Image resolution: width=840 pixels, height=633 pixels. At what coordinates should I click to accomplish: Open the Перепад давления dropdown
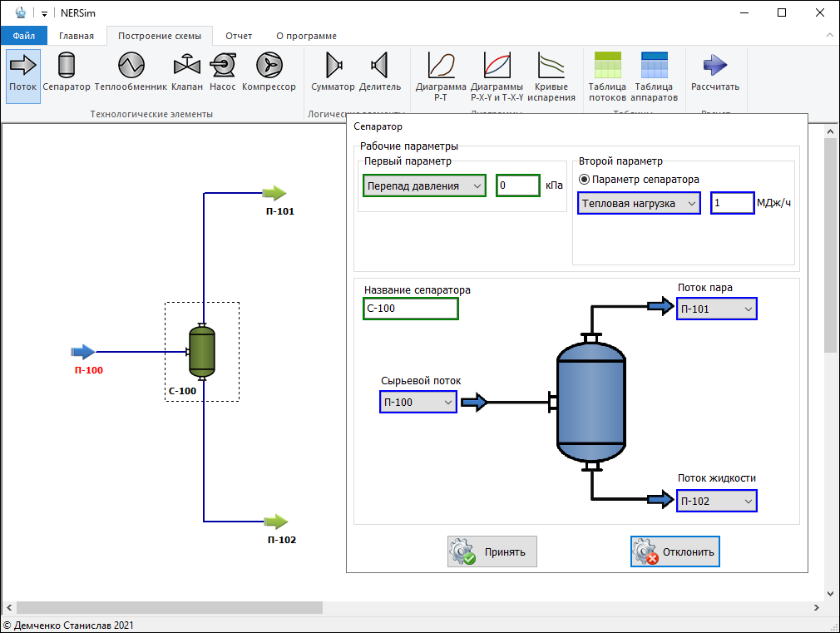click(425, 186)
